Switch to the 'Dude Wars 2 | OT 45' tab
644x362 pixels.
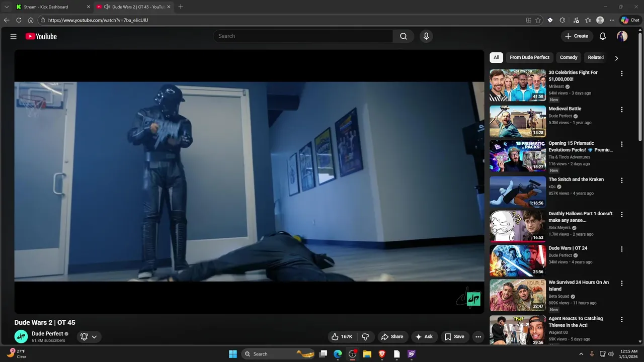click(x=134, y=7)
